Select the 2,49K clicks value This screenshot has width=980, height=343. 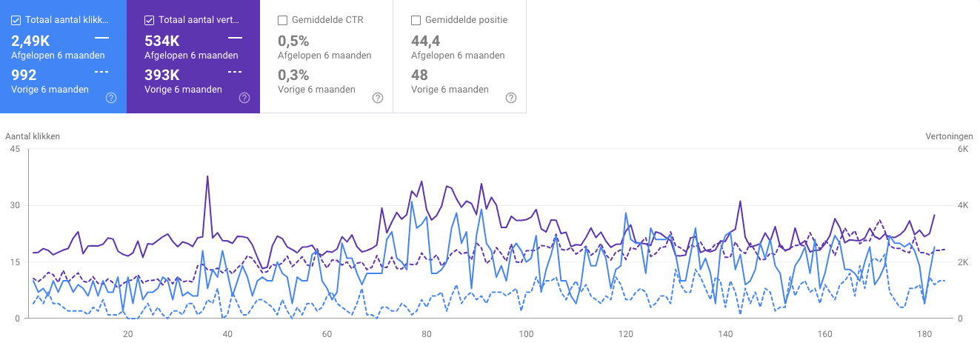tap(30, 41)
